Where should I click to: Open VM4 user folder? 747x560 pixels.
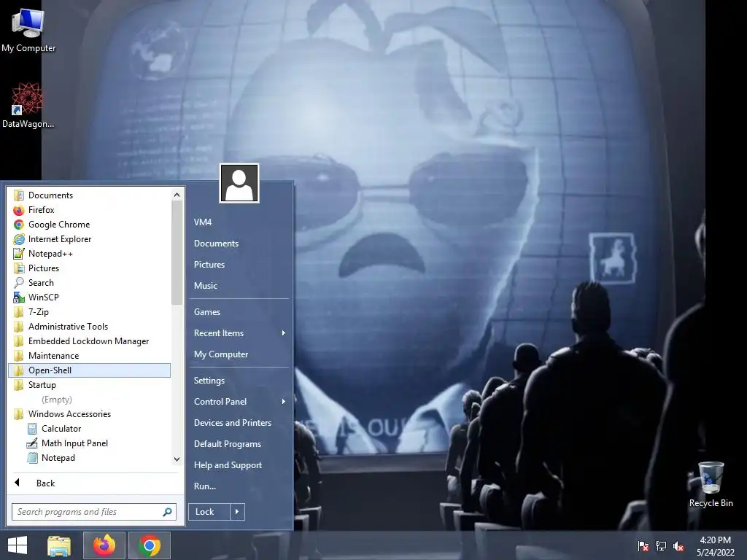click(x=239, y=222)
